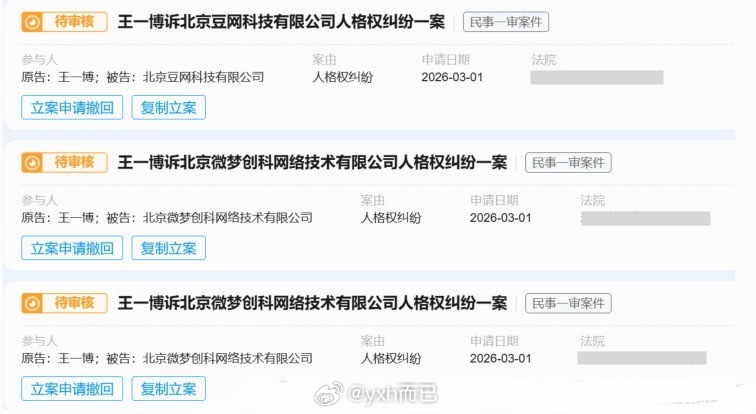Open case title 王一博诉北京豆网科技有限公司
756x414 pixels.
(x=281, y=22)
